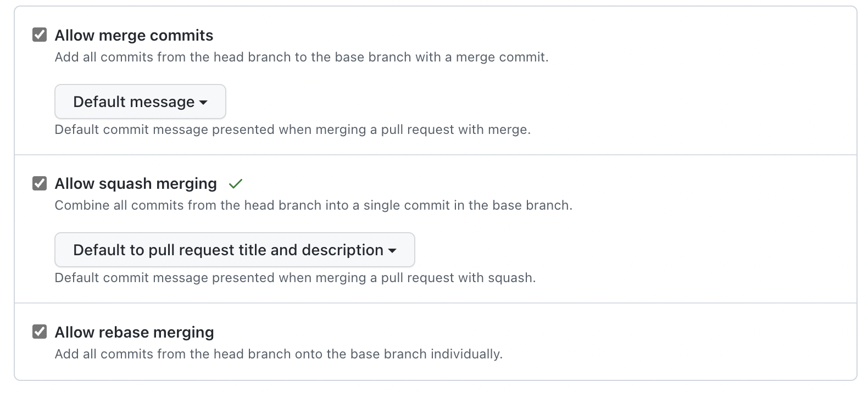Click the green checkmark beside Allow squash merging
The height and width of the screenshot is (393, 868).
tap(236, 184)
